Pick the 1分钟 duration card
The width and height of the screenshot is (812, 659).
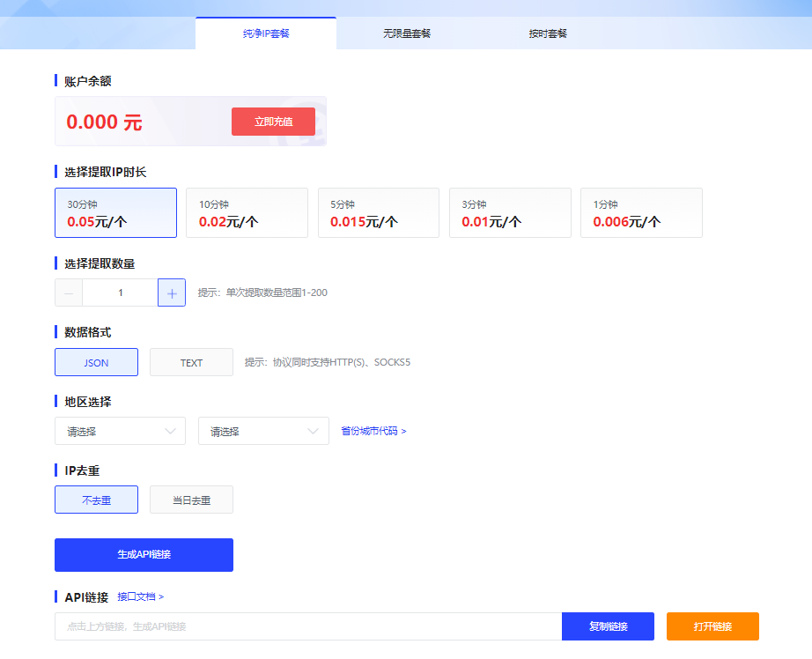point(641,213)
